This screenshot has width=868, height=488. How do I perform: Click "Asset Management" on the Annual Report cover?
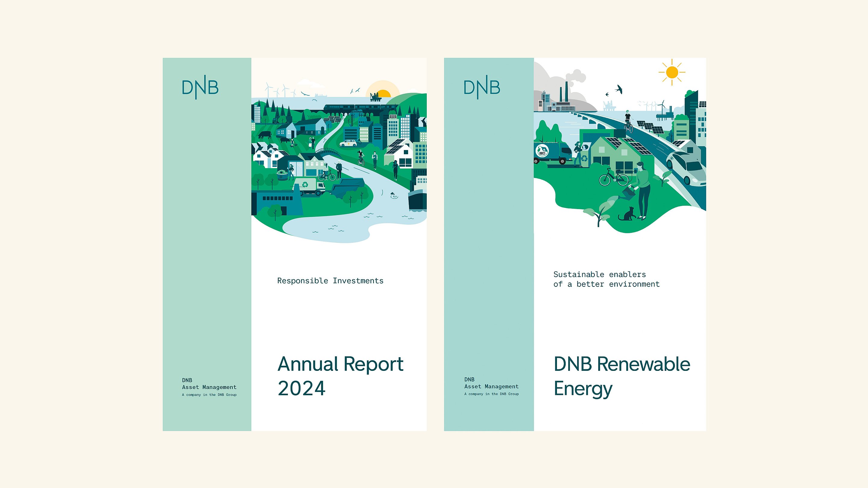click(x=209, y=387)
